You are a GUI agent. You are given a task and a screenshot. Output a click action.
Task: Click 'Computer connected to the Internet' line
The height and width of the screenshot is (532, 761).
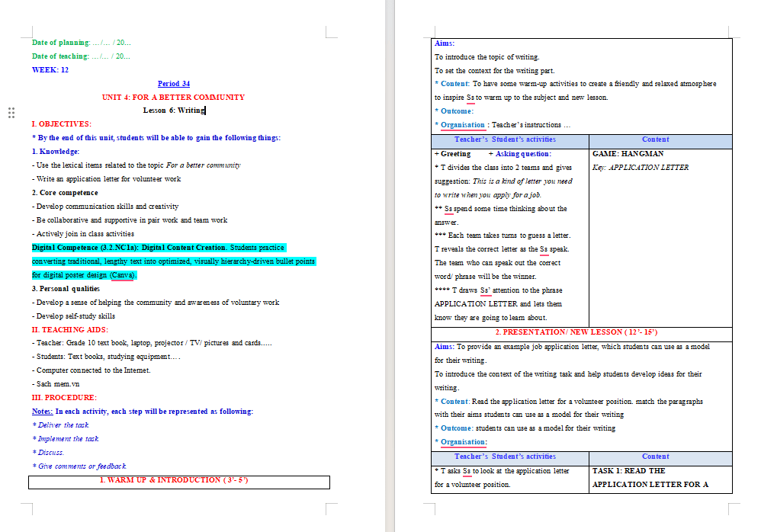92,370
